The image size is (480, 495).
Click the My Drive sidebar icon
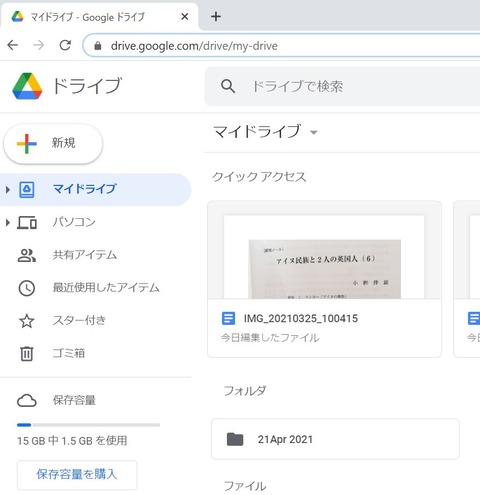(27, 189)
